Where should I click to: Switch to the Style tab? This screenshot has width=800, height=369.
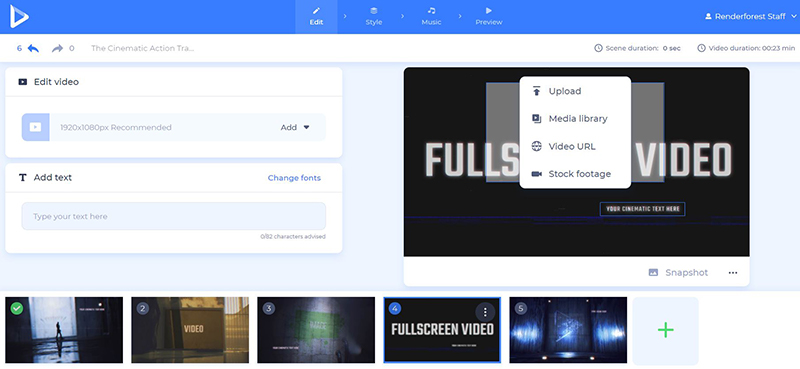pos(373,17)
